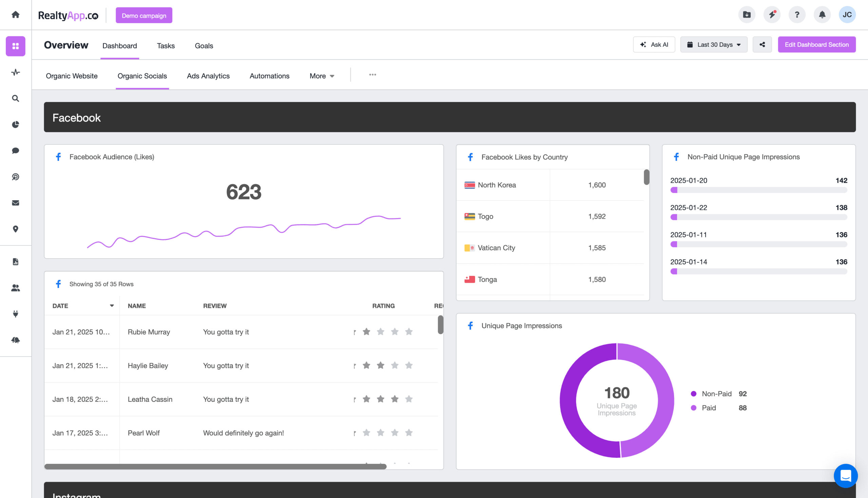Open the reports document icon in sidebar
This screenshot has width=868, height=498.
click(x=15, y=262)
